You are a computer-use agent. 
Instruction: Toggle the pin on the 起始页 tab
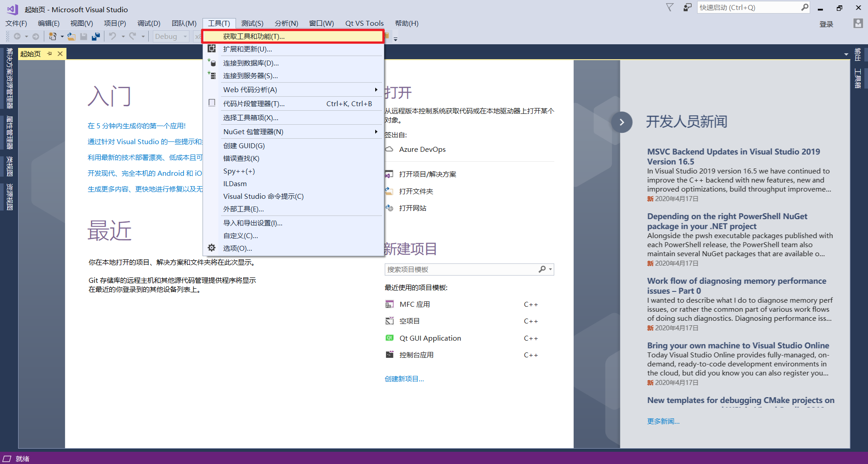coord(50,53)
